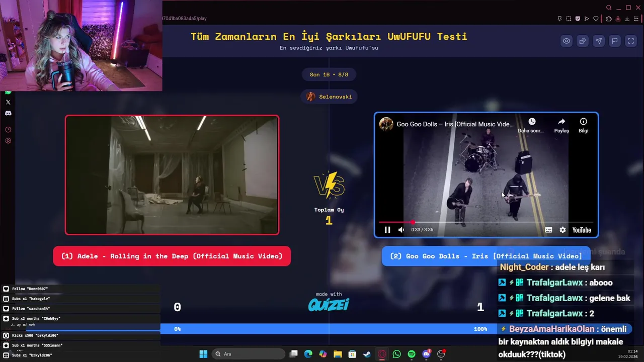Open the Bilgi info icon on video
Image resolution: width=644 pixels, height=362 pixels.
pyautogui.click(x=583, y=122)
